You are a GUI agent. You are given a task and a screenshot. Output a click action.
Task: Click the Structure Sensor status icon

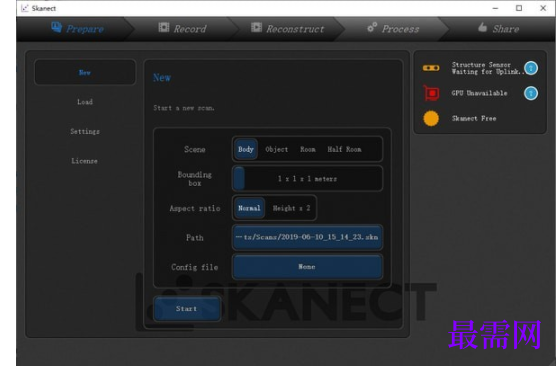click(431, 68)
